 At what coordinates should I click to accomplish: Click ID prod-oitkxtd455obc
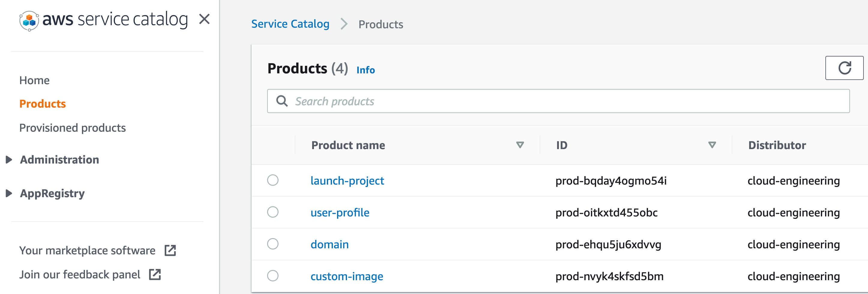tap(606, 212)
